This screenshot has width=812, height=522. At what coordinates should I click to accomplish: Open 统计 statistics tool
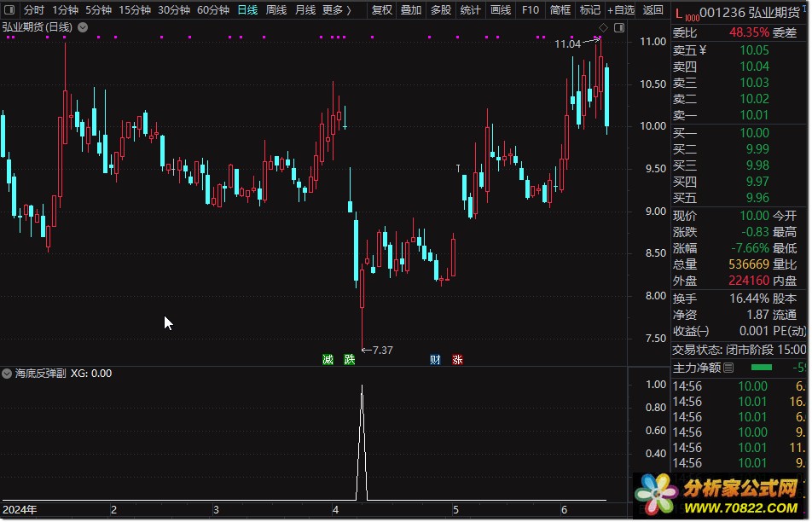tap(470, 10)
